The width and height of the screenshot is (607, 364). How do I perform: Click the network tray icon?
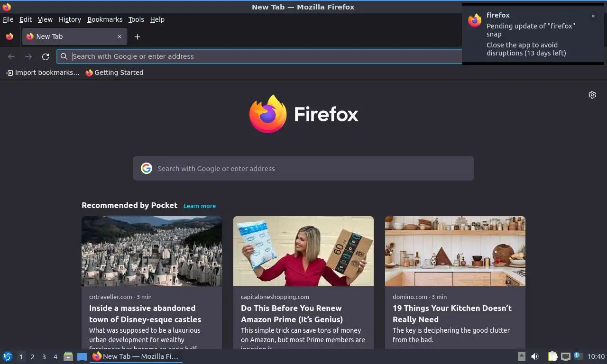(565, 356)
